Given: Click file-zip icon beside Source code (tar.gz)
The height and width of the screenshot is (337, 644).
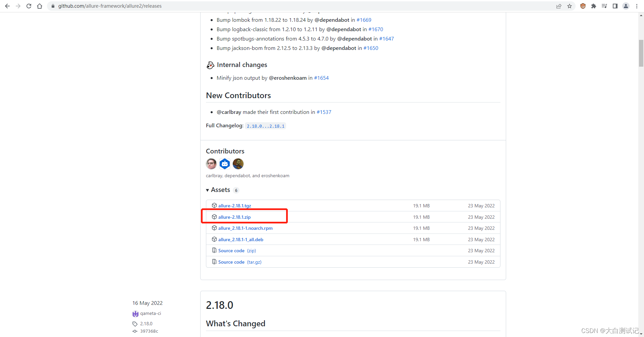Looking at the screenshot, I should (214, 262).
